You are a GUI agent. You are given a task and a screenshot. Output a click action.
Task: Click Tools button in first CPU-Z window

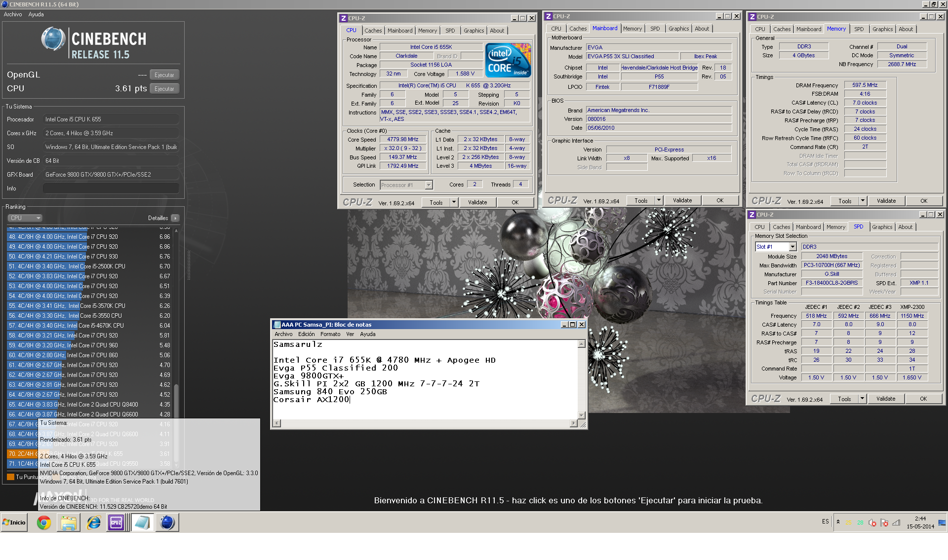436,202
